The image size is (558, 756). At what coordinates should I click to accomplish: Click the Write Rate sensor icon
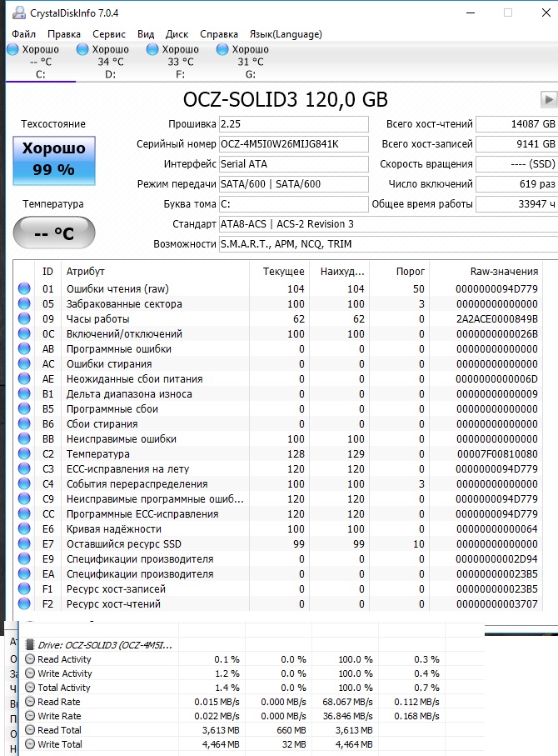30,716
